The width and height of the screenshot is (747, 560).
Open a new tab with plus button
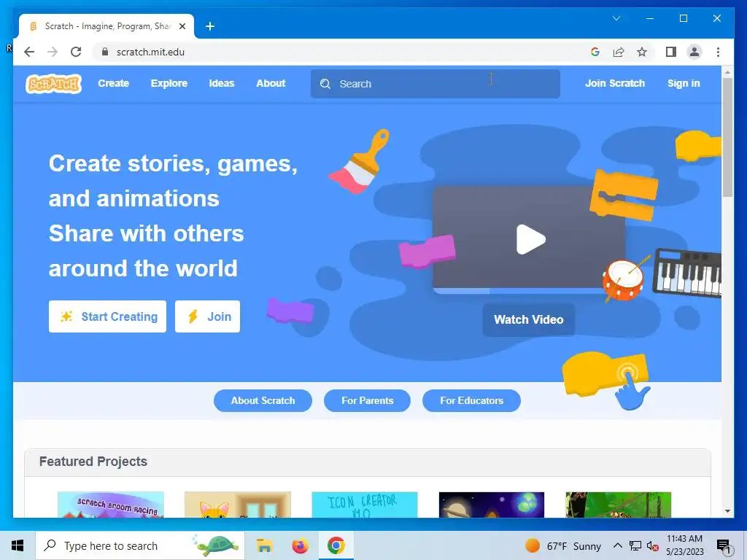point(210,26)
